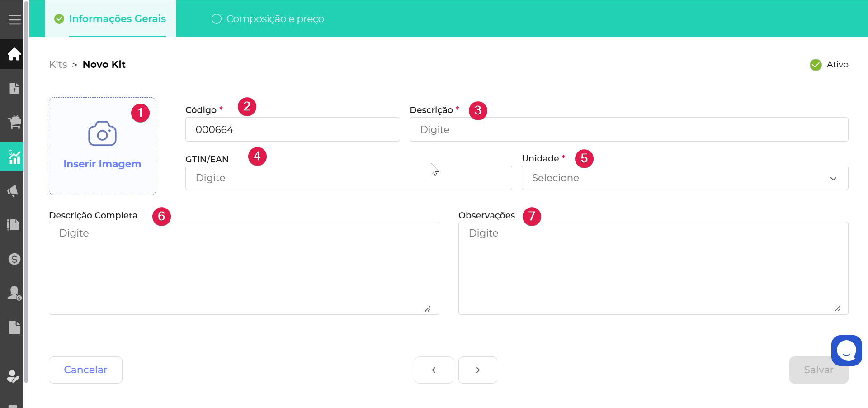Open the shopping cart sidebar icon
This screenshot has height=408, width=868.
coord(14,122)
